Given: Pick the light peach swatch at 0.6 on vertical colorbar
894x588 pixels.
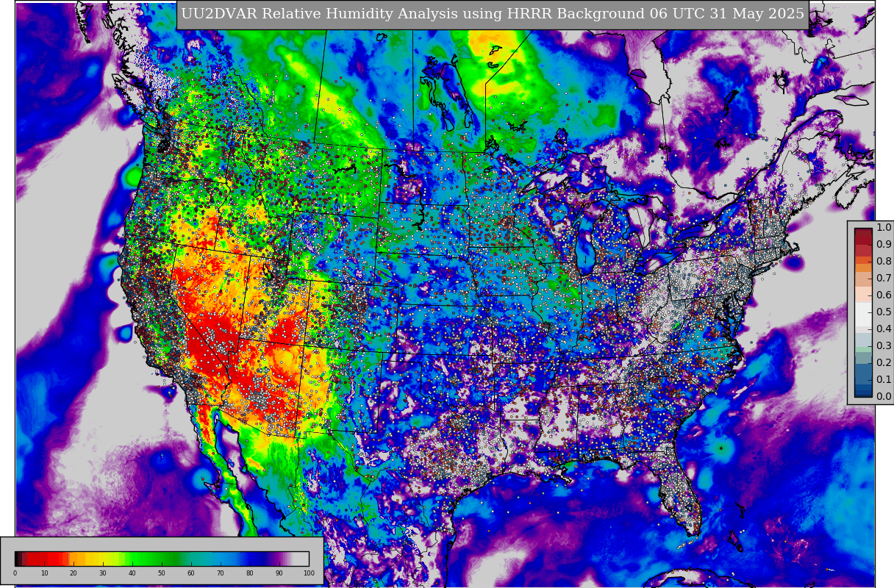Looking at the screenshot, I should (863, 294).
